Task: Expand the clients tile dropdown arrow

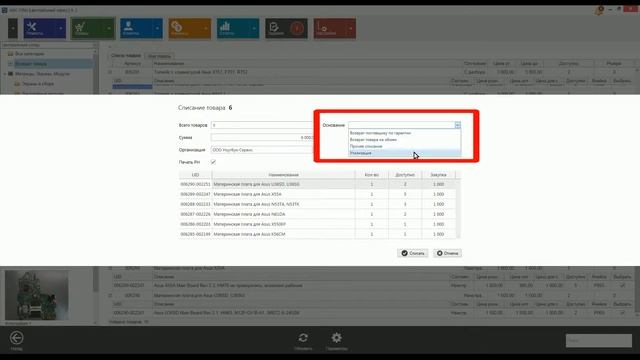Action: tap(158, 28)
